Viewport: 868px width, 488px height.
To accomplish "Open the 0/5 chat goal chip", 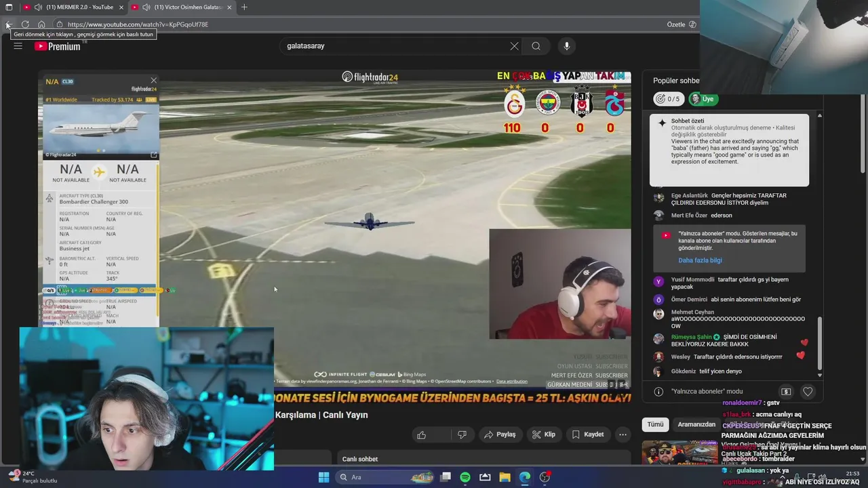I will (669, 99).
